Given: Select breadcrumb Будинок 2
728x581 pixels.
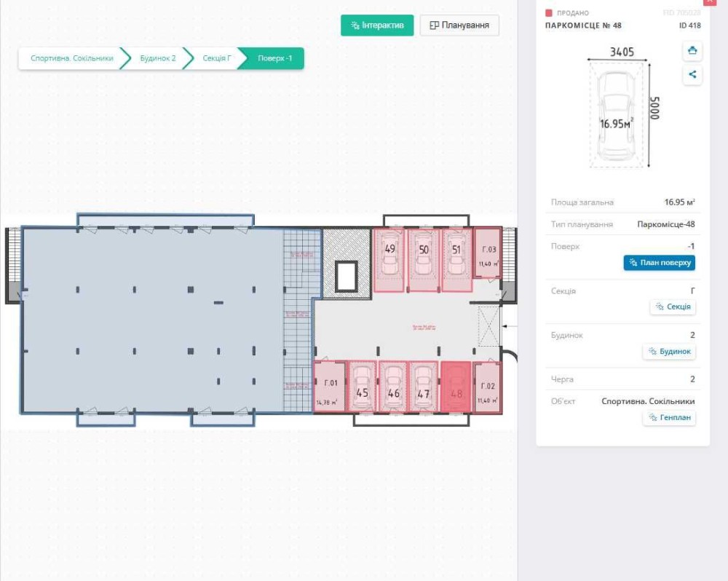Looking at the screenshot, I should (x=158, y=58).
